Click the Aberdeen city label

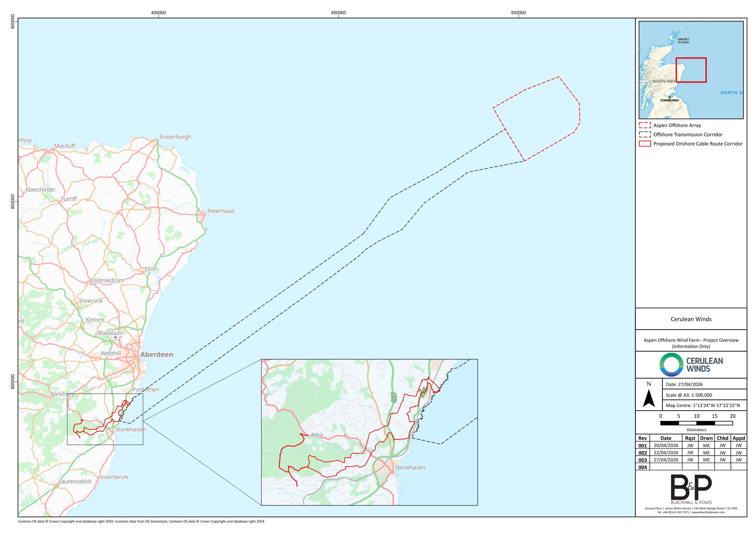tap(157, 354)
